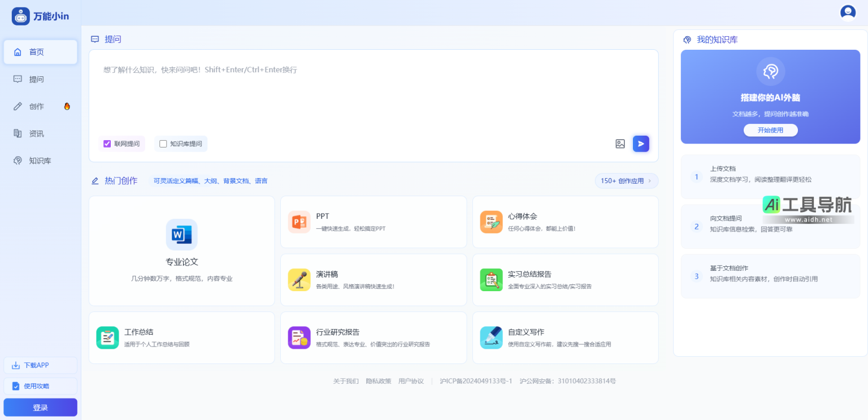Screen dimensions: 868x420
Task: Open the 行业研究报告 tool
Action: [373, 337]
